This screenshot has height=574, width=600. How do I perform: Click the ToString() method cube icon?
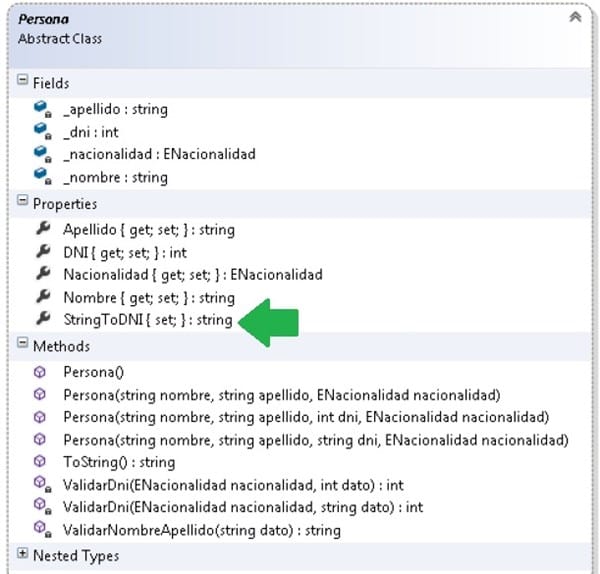(41, 462)
